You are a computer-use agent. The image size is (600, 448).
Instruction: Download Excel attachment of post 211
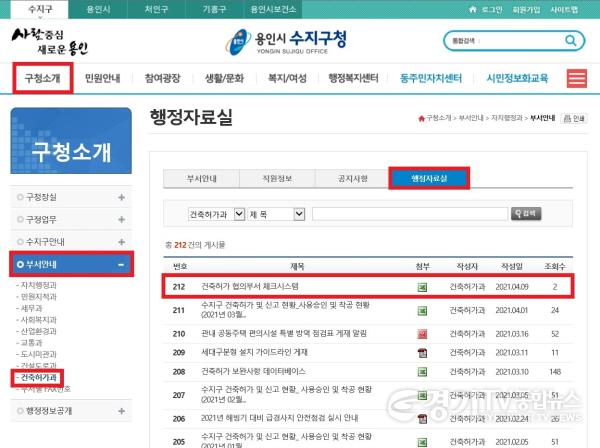click(x=422, y=310)
